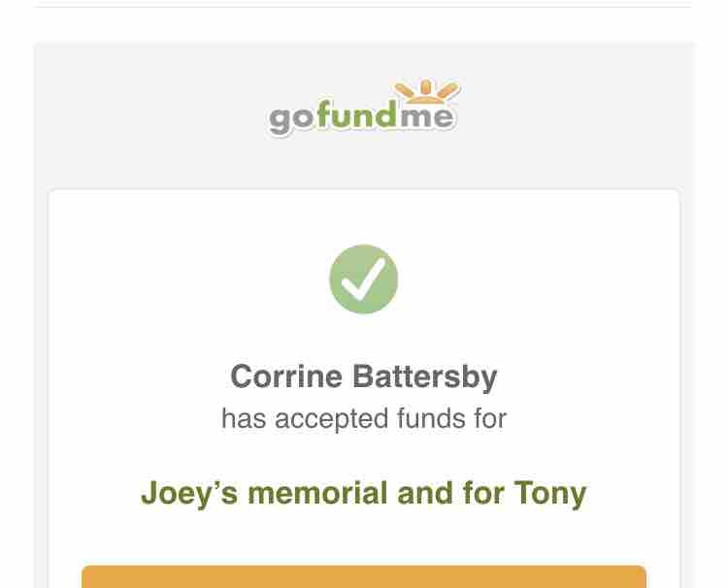Screen dimensions: 728x588
Task: Click the gray "go" letters of the logo
Action: [x=292, y=118]
